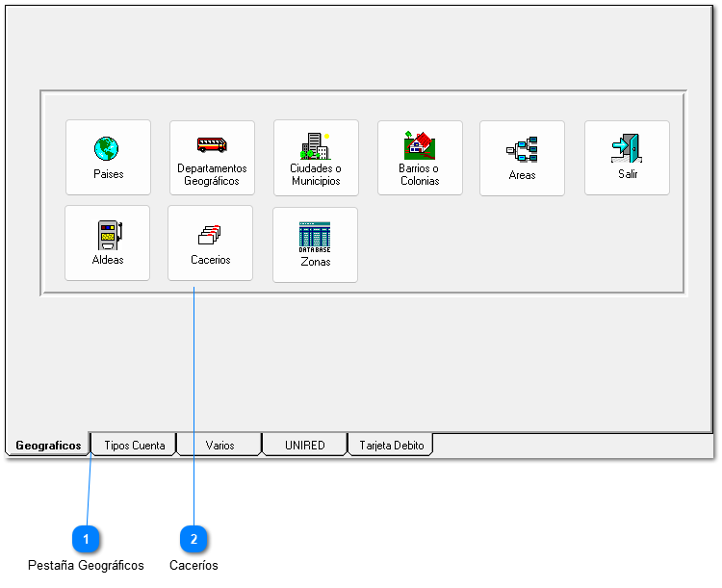Open the Zonas database icon
The height and width of the screenshot is (588, 722).
coord(315,236)
